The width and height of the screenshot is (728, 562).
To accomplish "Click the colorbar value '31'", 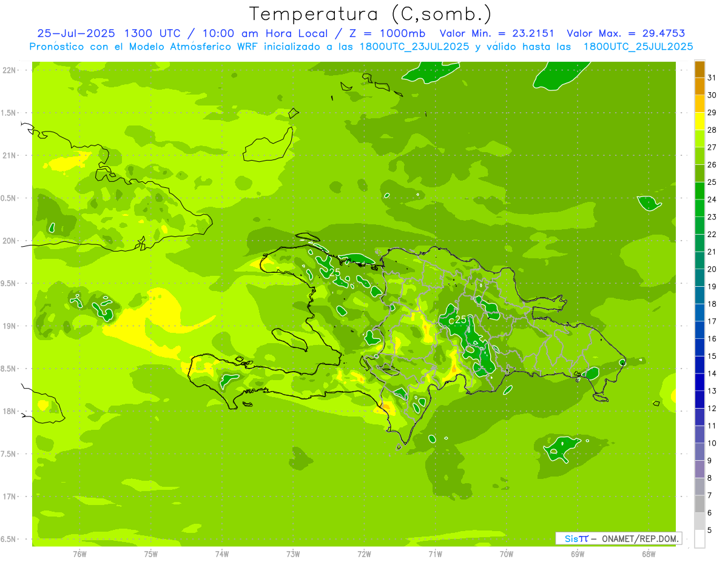I will 712,78.
